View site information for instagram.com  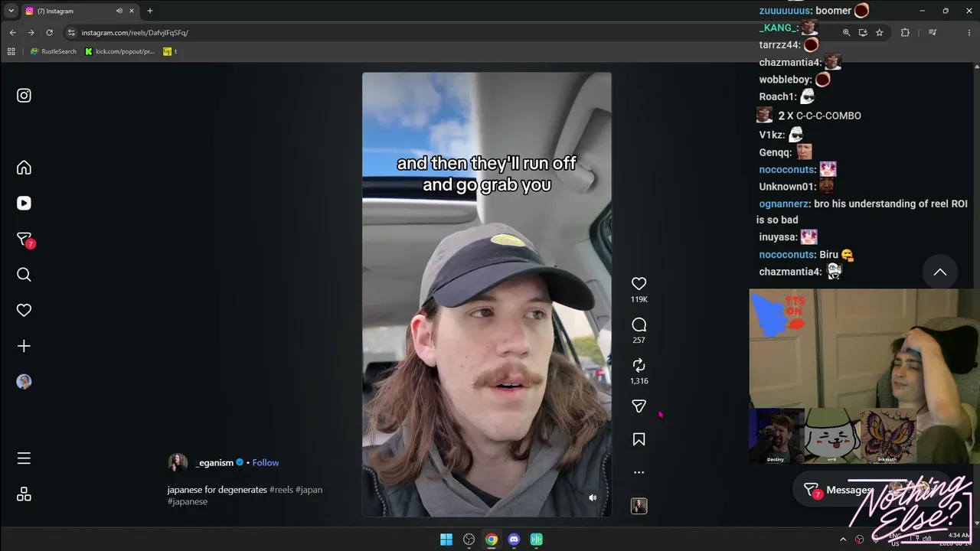[71, 33]
